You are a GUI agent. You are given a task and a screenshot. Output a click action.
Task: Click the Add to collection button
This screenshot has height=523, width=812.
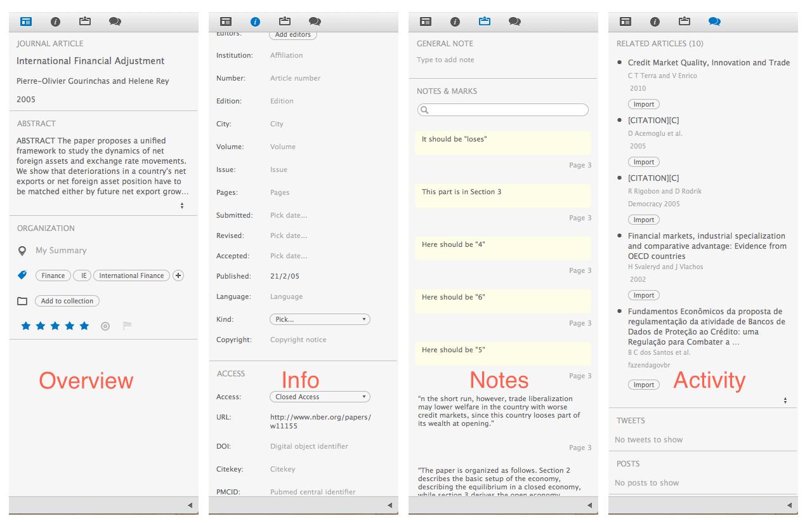pos(67,301)
